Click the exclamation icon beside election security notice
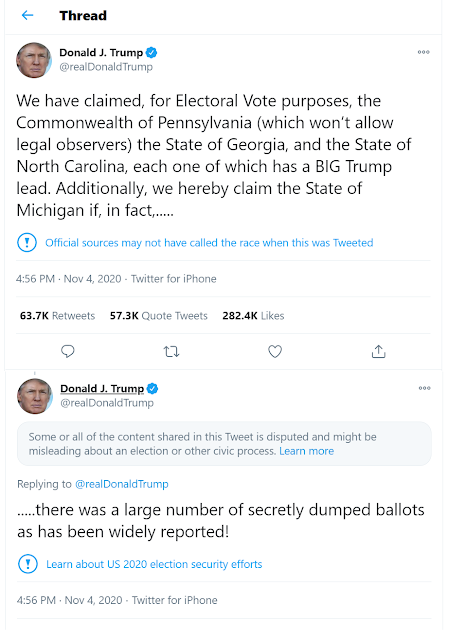Viewport: 466px width, 639px height. (x=28, y=564)
